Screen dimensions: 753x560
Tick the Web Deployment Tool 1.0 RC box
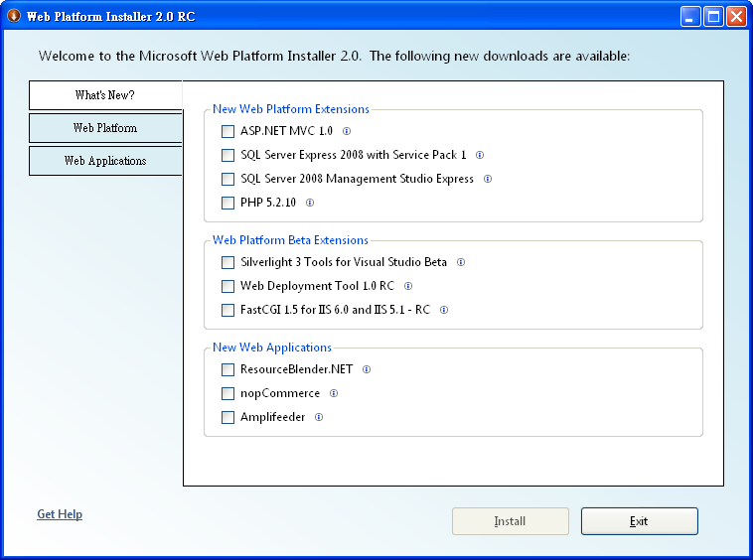click(227, 286)
